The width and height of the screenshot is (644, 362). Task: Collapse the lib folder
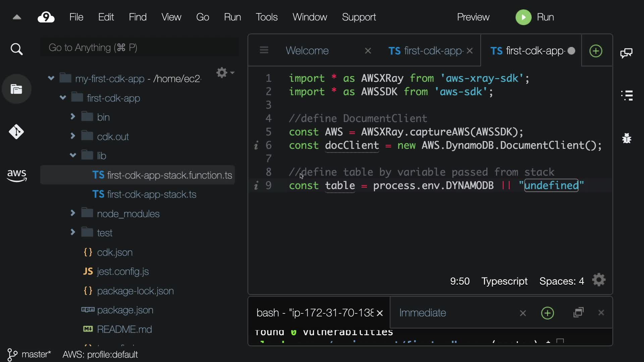(73, 155)
